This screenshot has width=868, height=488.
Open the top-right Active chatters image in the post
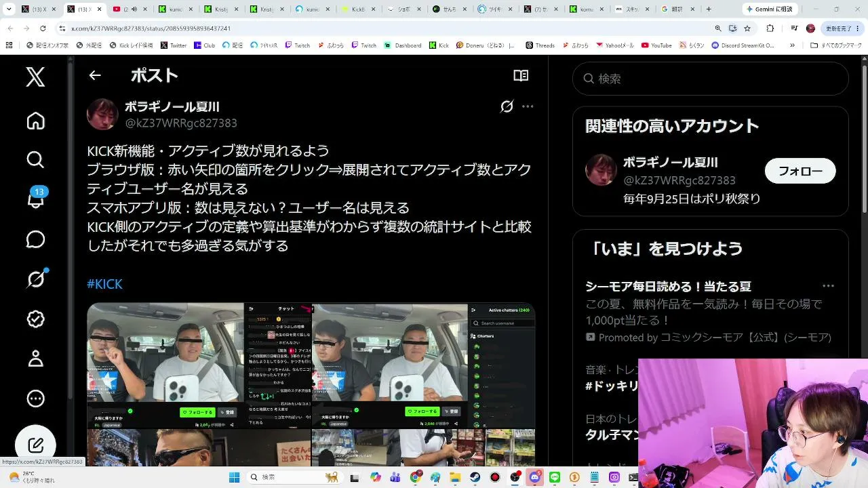click(x=424, y=365)
